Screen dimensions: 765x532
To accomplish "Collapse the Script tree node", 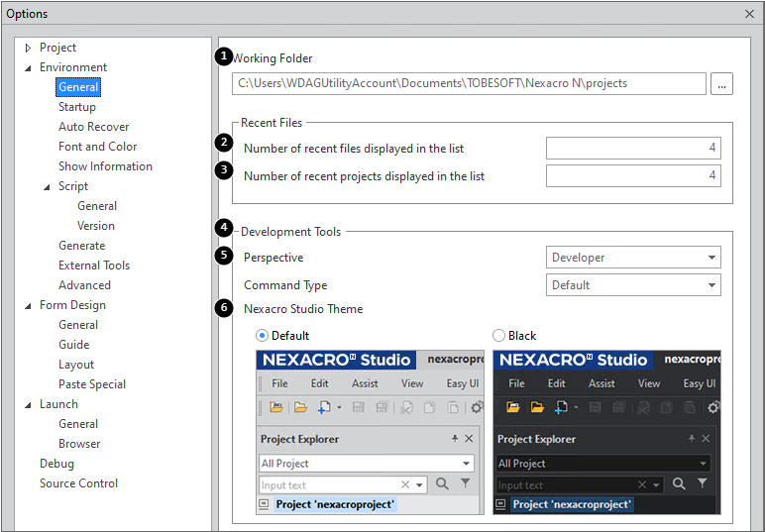I will 47,186.
